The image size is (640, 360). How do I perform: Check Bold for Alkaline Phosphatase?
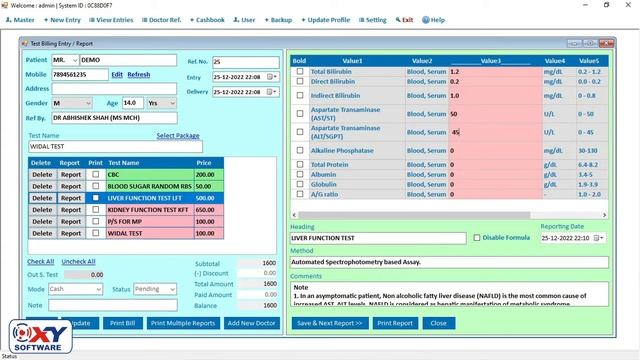tap(300, 150)
